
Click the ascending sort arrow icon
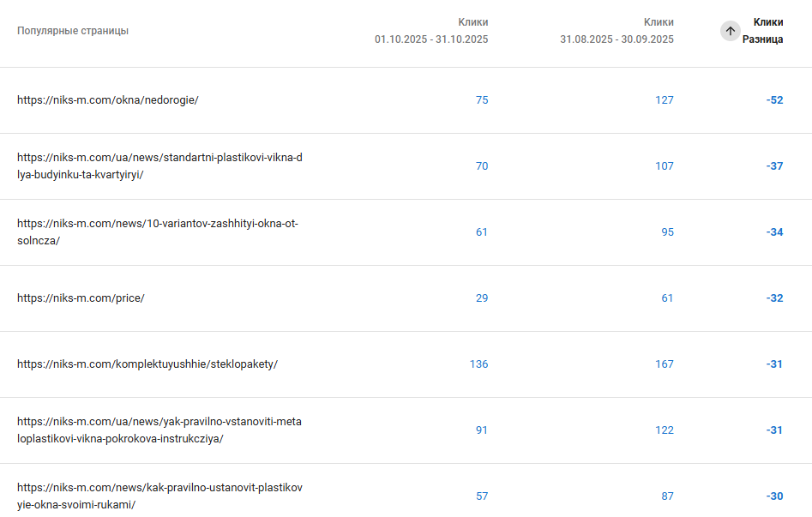pyautogui.click(x=730, y=31)
